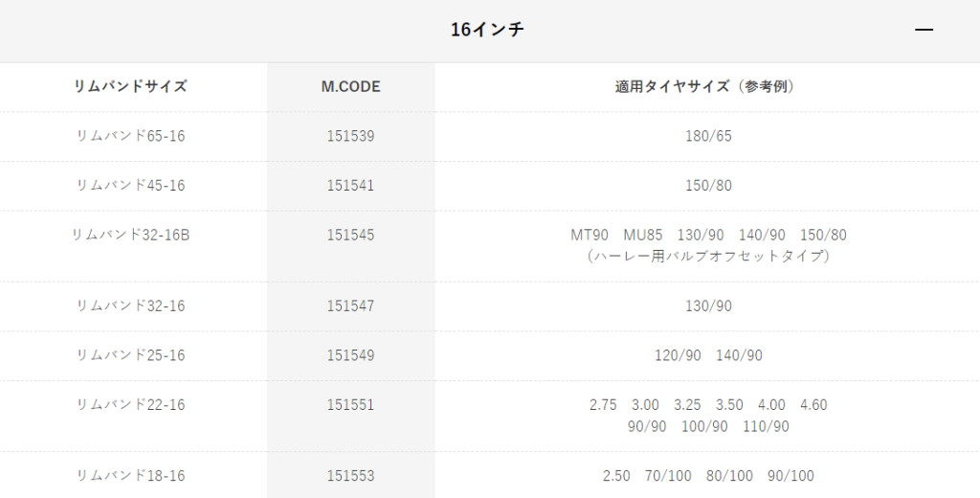Select the リムバンド65-16 row label
This screenshot has height=498, width=980.
[x=130, y=136]
